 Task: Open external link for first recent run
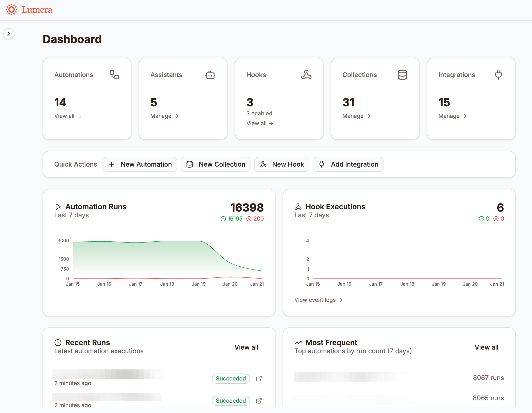pyautogui.click(x=259, y=378)
